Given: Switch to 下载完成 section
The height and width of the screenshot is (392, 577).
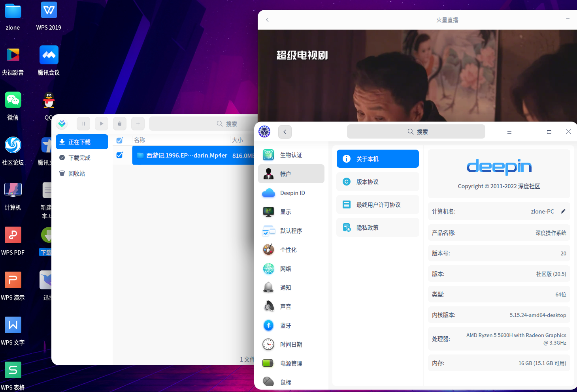Looking at the screenshot, I should point(79,158).
